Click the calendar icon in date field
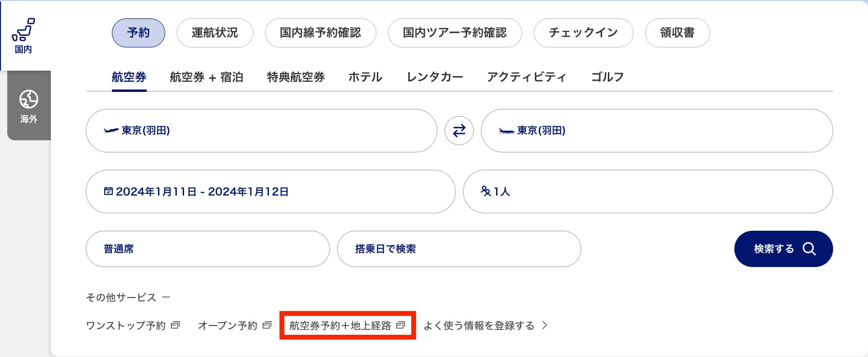The image size is (868, 357). tap(108, 191)
